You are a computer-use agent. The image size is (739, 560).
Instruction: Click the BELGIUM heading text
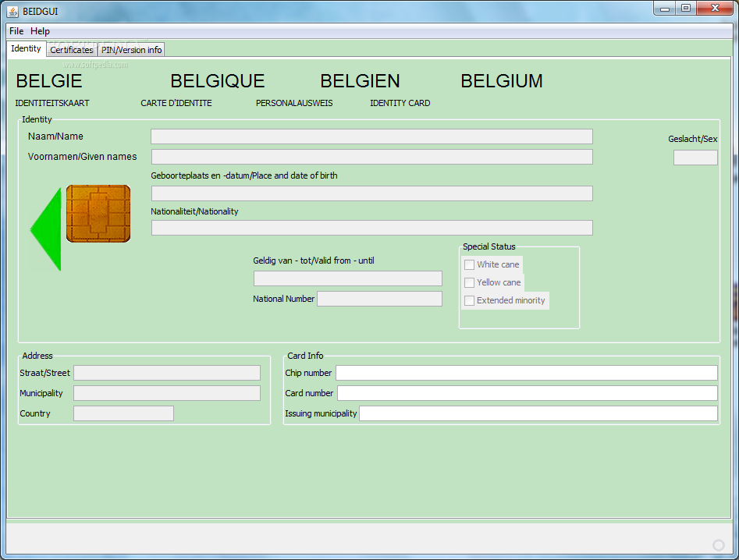pyautogui.click(x=502, y=81)
